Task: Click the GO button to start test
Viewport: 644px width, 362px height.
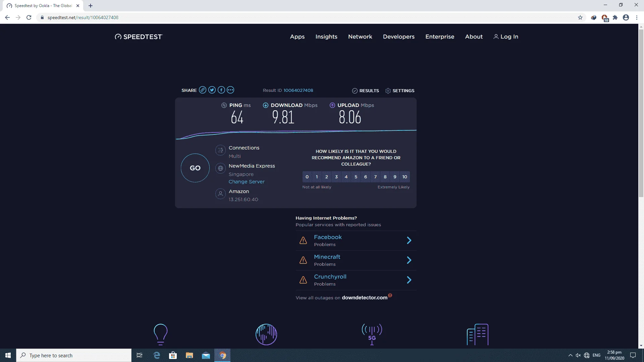Action: coord(195,168)
